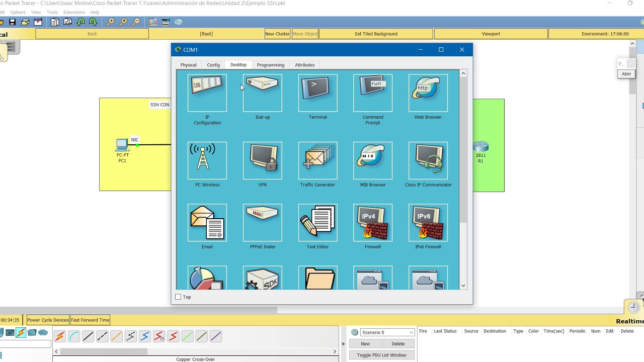Image resolution: width=644 pixels, height=362 pixels.
Task: Open the Email app
Action: pos(207,223)
